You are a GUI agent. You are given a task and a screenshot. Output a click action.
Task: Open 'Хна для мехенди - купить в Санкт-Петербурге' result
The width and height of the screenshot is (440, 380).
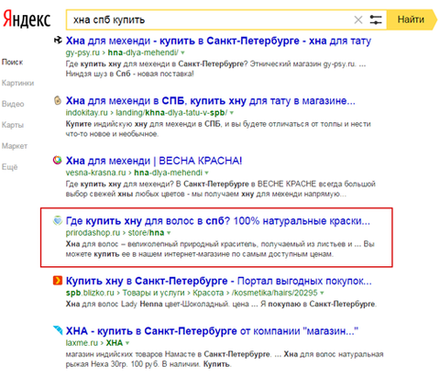pos(219,41)
